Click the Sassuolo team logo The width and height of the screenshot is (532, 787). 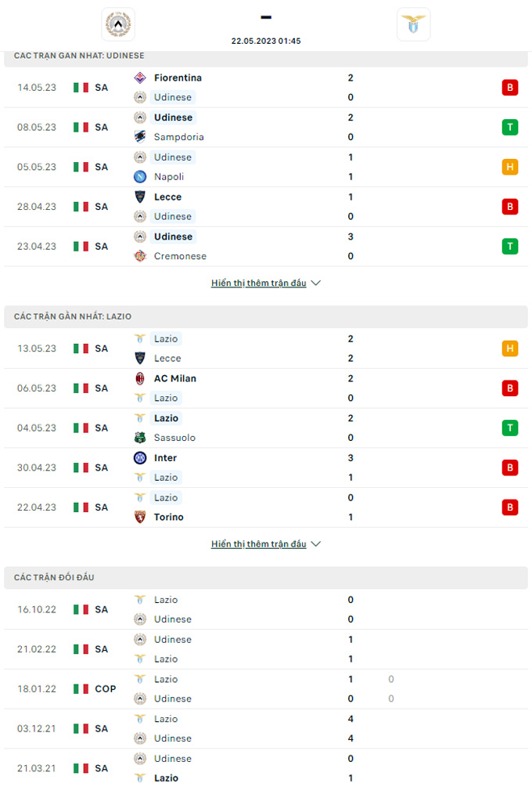(x=140, y=438)
